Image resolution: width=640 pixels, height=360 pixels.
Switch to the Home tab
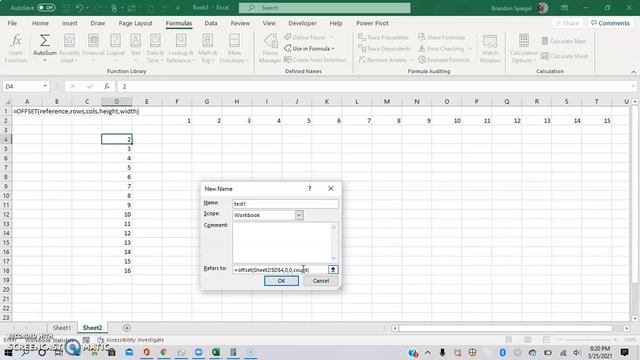pos(40,23)
